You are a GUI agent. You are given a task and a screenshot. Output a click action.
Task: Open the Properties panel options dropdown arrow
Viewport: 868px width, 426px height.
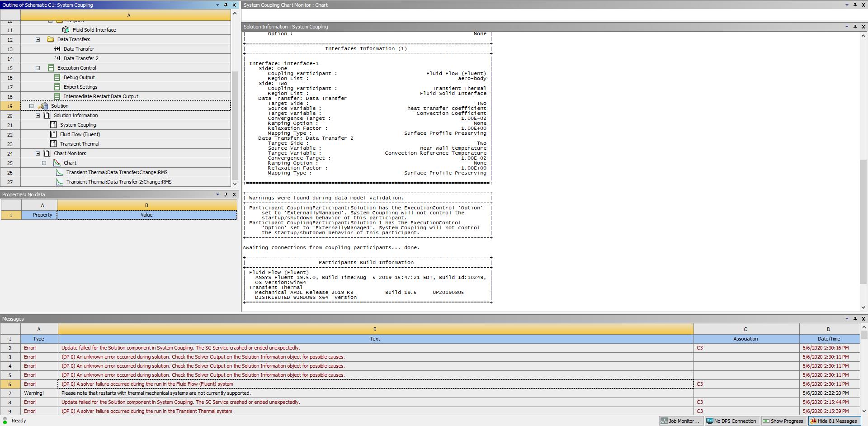pyautogui.click(x=217, y=194)
